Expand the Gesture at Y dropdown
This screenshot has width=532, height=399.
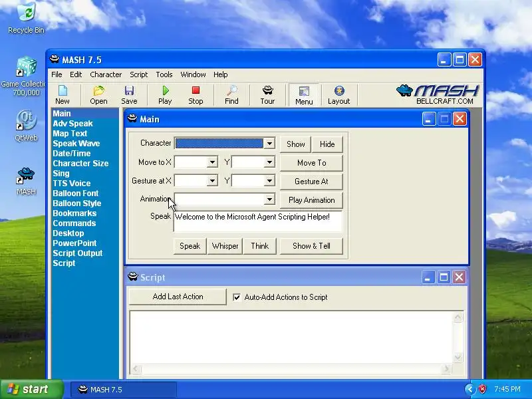tap(269, 181)
